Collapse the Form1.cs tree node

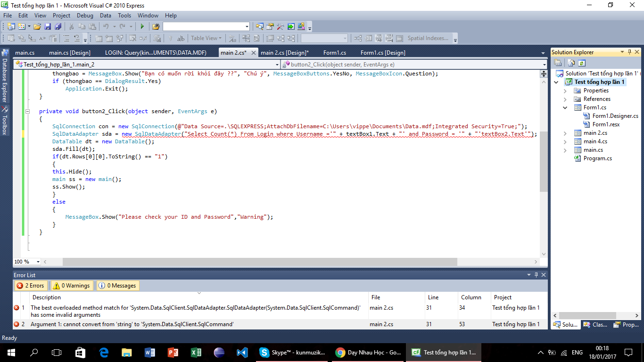coord(565,107)
